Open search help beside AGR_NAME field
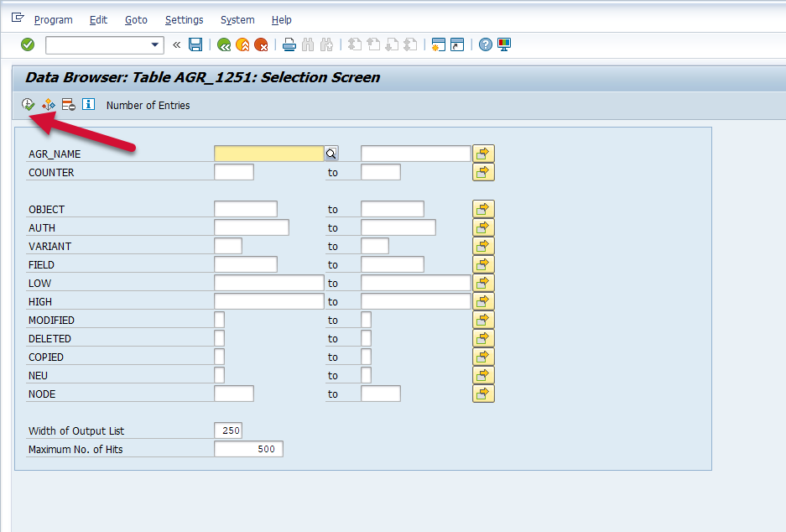Screen dimensions: 786x532 (x=331, y=154)
